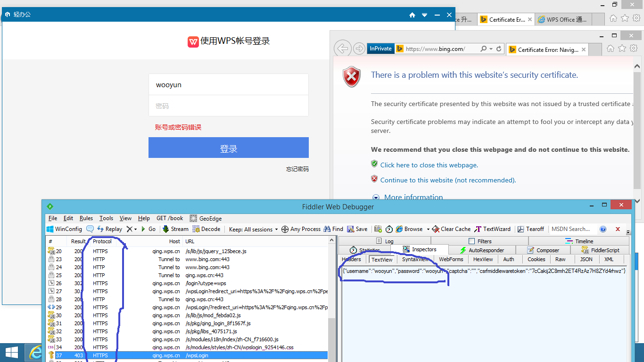Open the Remove X dropdown arrow in Fiddler
The height and width of the screenshot is (362, 644).
click(135, 229)
